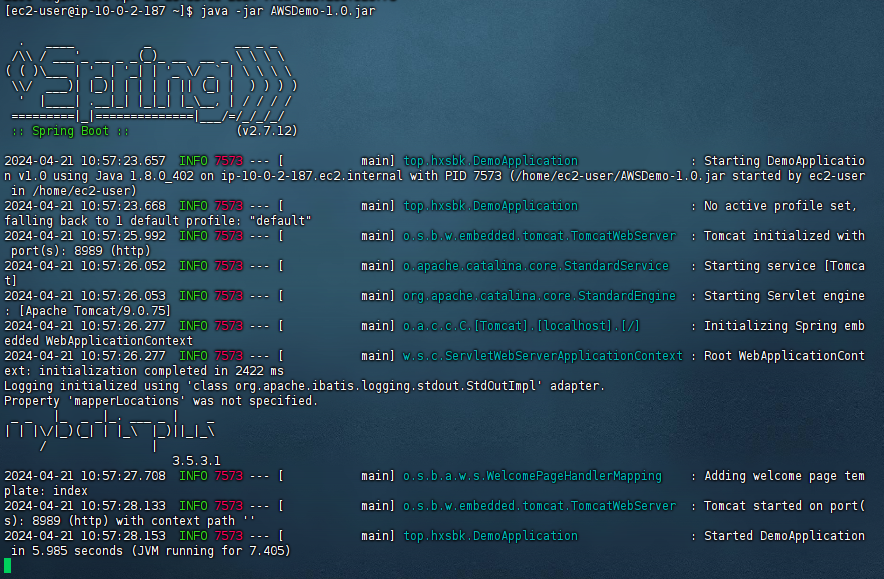Click text "8989 (http) with context path ''"
The image size is (884, 579).
[x=143, y=521]
